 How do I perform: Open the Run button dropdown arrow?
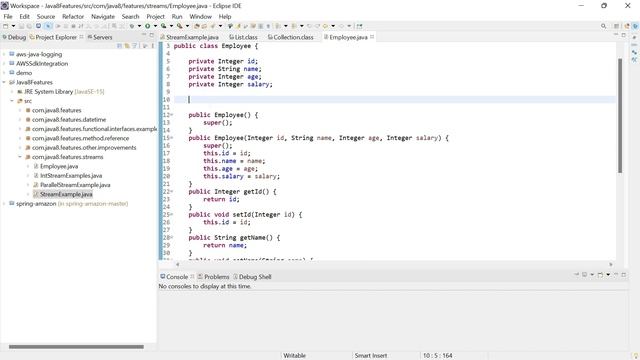[155, 26]
